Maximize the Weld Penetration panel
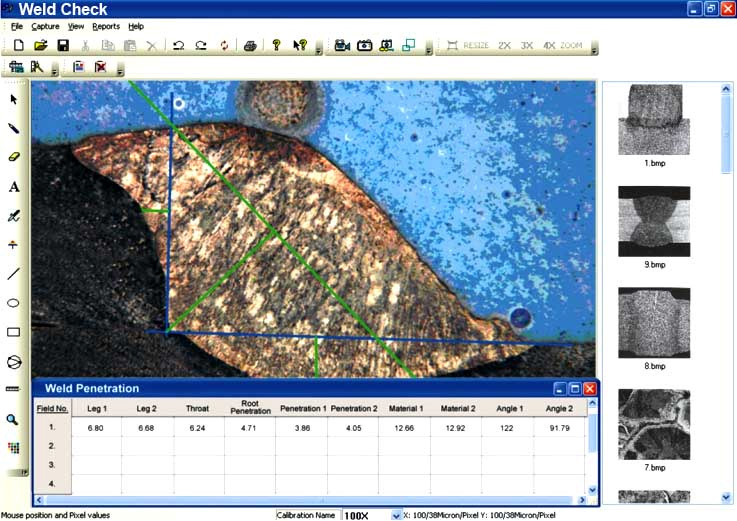This screenshot has height=521, width=737. coord(574,388)
